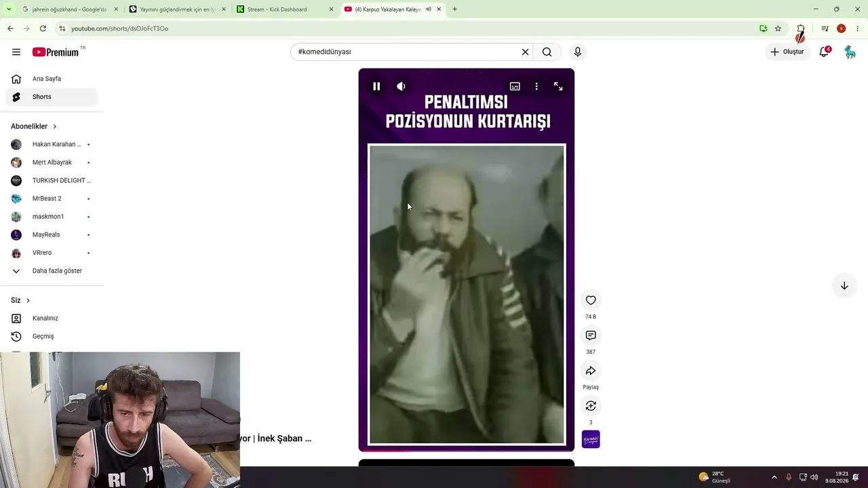
Task: Toggle captions on the Short
Action: (x=515, y=86)
